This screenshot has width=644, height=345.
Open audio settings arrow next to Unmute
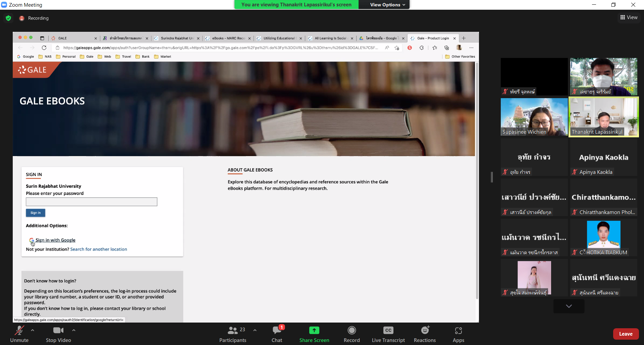33,330
